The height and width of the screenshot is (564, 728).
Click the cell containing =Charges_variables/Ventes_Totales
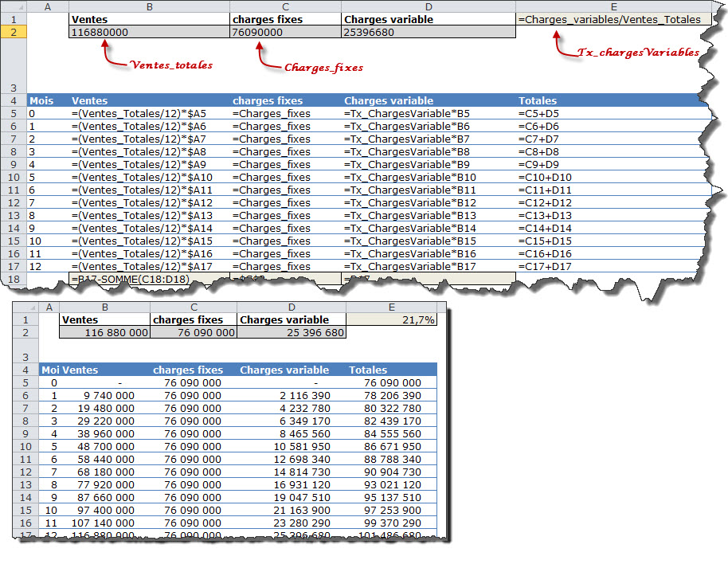(613, 19)
